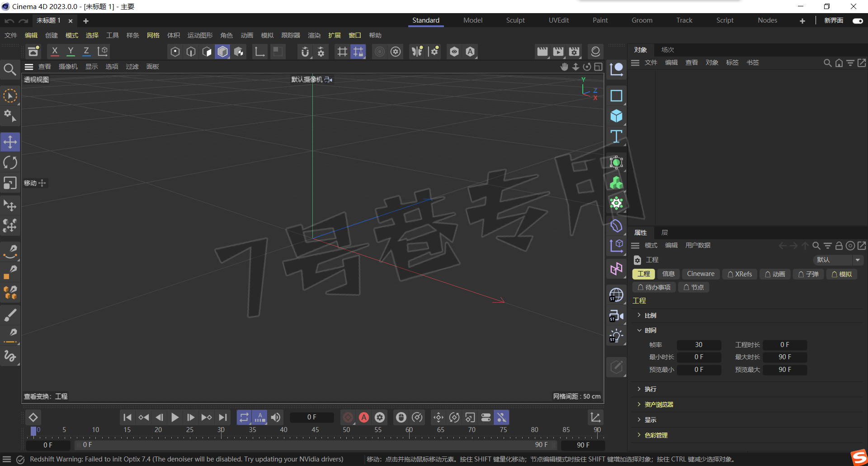
Task: Enable autokeying red A button
Action: (x=364, y=417)
